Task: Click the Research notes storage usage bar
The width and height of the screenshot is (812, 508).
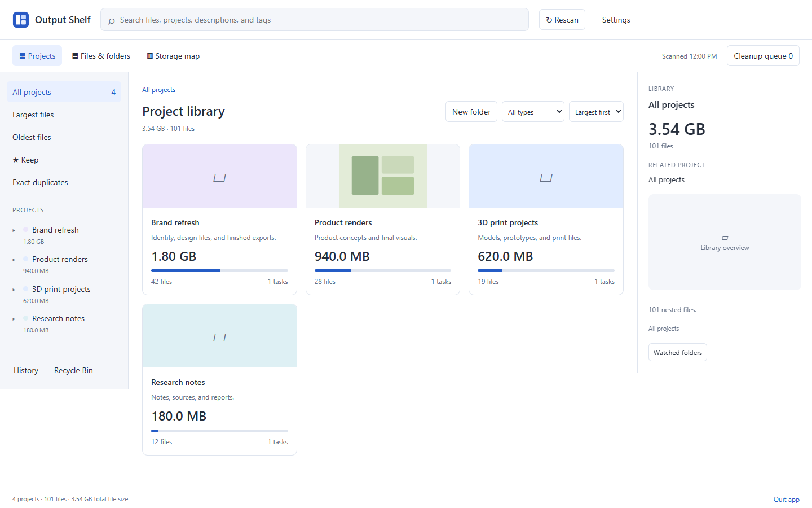Action: click(x=219, y=431)
